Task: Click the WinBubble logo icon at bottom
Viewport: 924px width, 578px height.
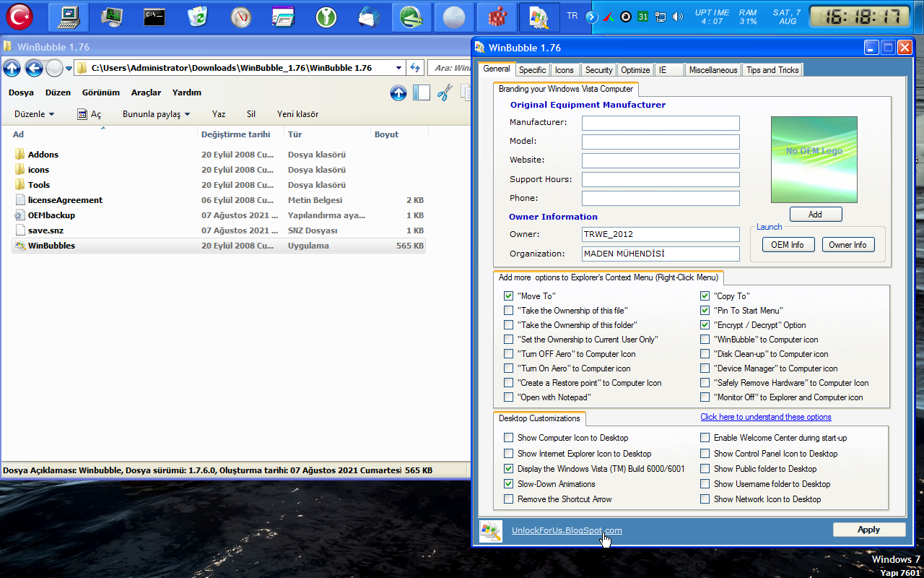Action: pyautogui.click(x=491, y=531)
